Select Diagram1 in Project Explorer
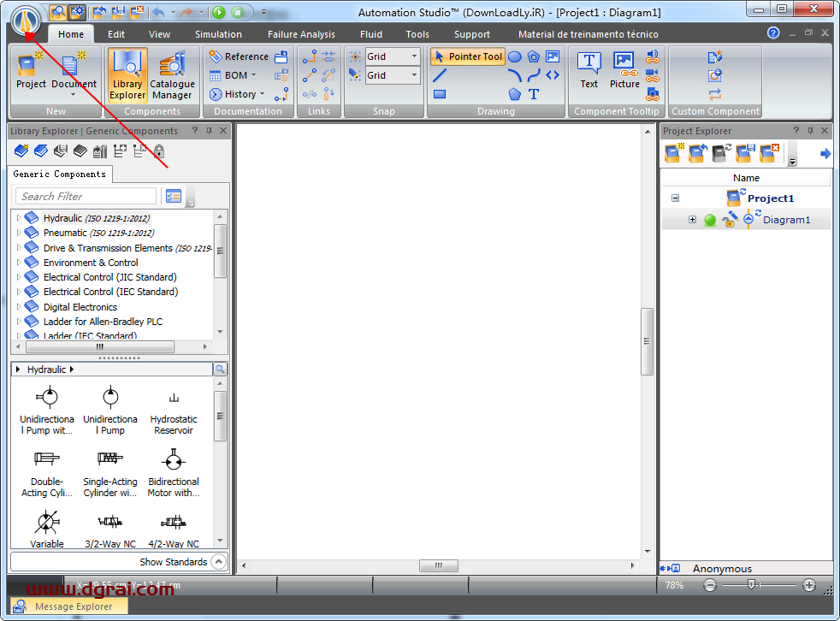The image size is (840, 621). tap(786, 220)
